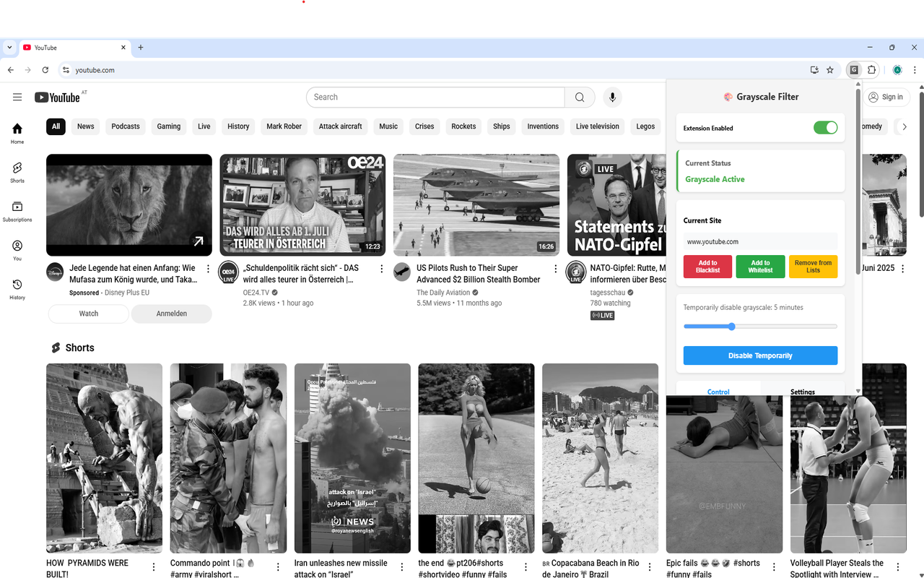
Task: Select the Gaming category chip
Action: click(x=169, y=126)
